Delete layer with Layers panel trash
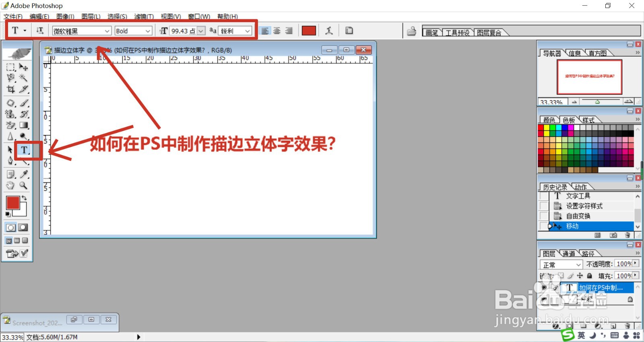This screenshot has height=342, width=644. pyautogui.click(x=627, y=326)
